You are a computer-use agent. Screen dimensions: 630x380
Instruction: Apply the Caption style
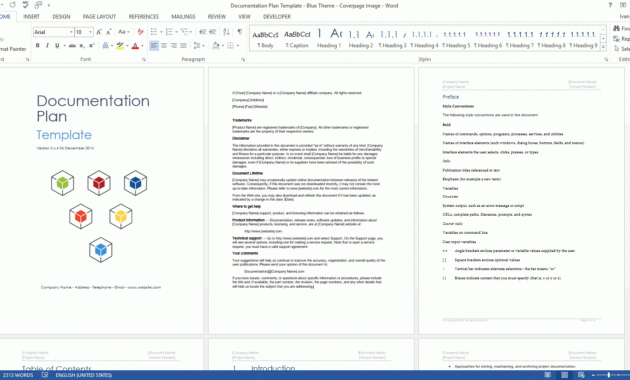click(x=297, y=39)
